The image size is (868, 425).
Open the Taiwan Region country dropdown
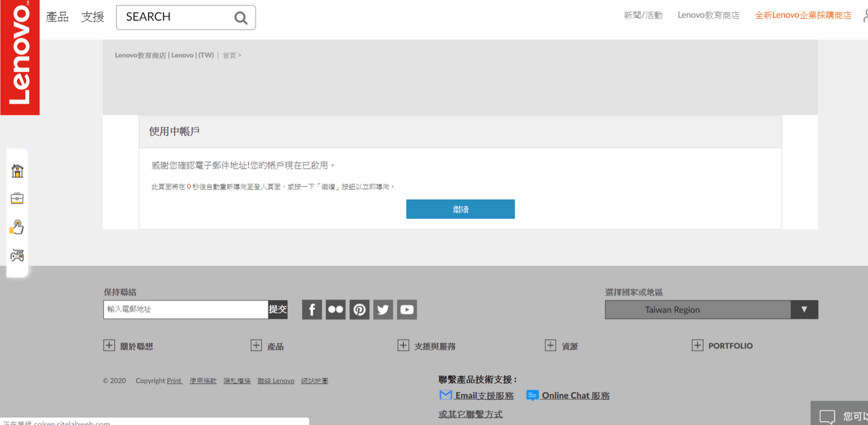coord(711,310)
